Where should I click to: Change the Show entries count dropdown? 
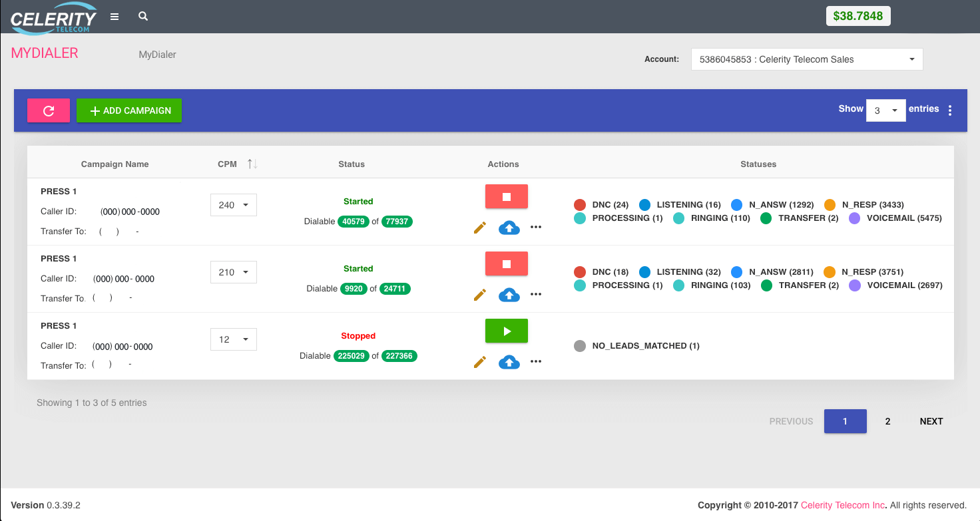885,110
